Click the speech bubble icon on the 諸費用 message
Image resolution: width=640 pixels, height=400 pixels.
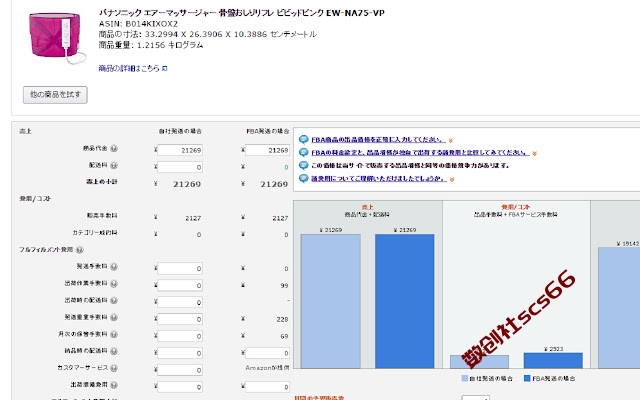(x=303, y=178)
